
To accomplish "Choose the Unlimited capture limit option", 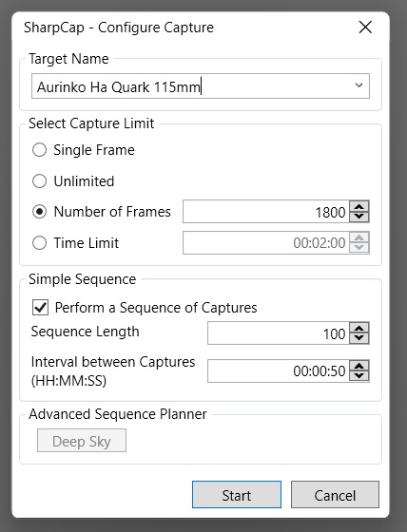I will [x=39, y=181].
